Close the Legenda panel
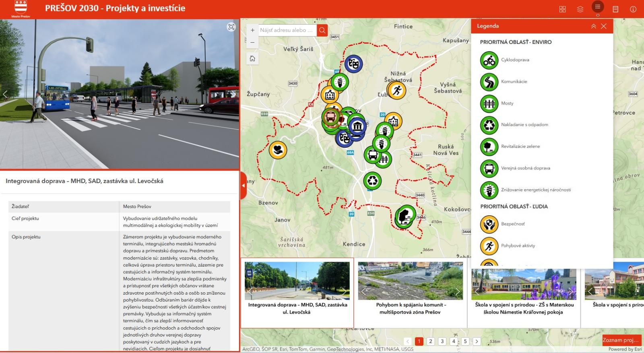Screen dimensions: 644x353 (x=604, y=26)
